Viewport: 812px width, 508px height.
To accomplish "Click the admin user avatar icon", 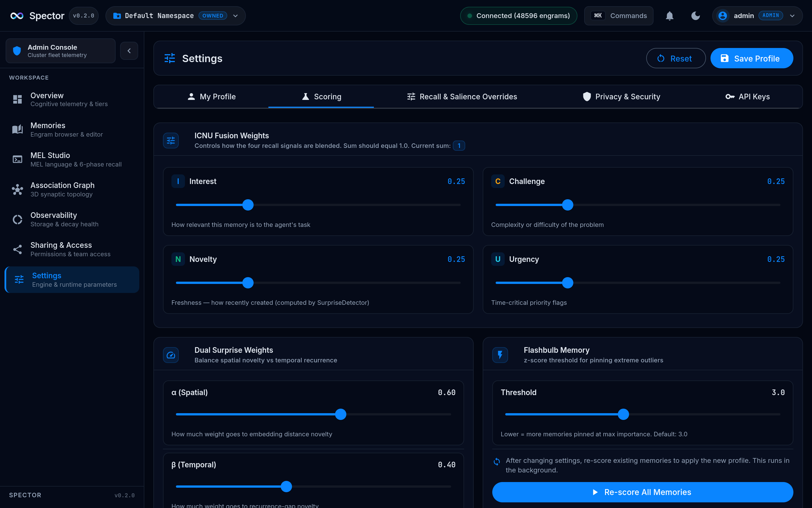I will 722,16.
